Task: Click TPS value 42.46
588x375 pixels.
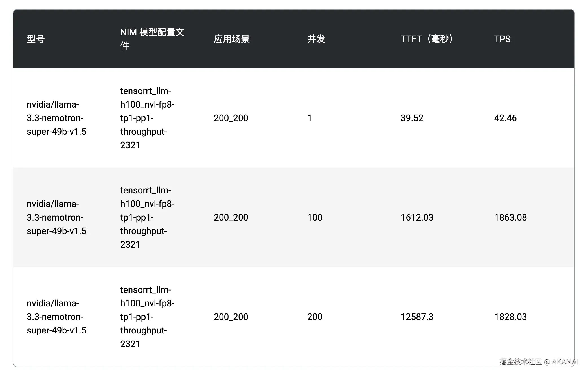Action: (x=505, y=118)
